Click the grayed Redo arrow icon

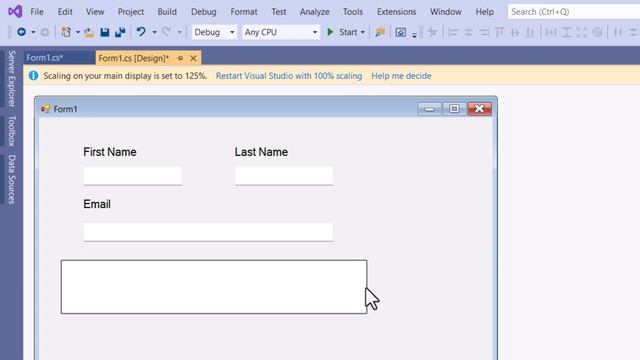pos(166,32)
